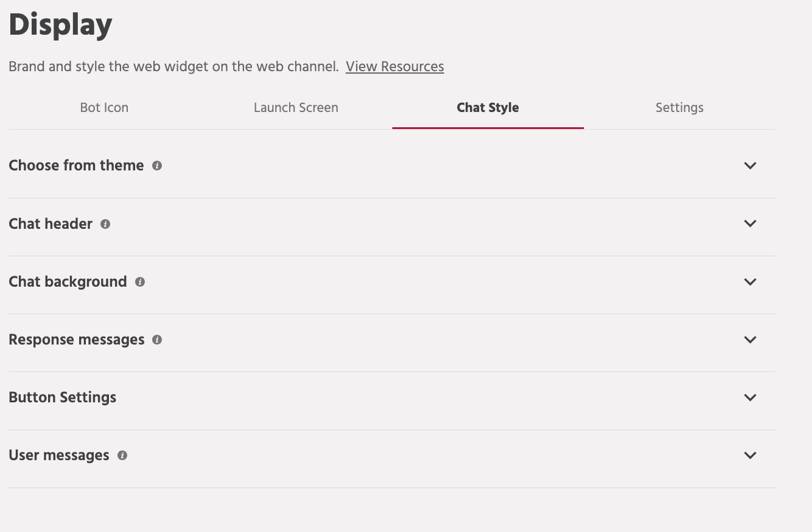Click info icon beside Choose from theme

tap(157, 166)
